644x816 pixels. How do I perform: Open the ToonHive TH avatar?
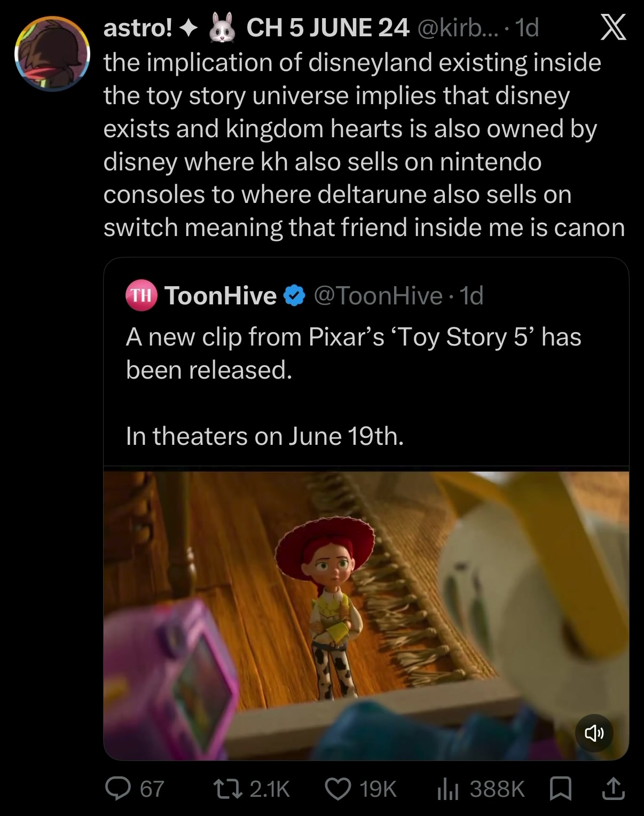[x=141, y=295]
